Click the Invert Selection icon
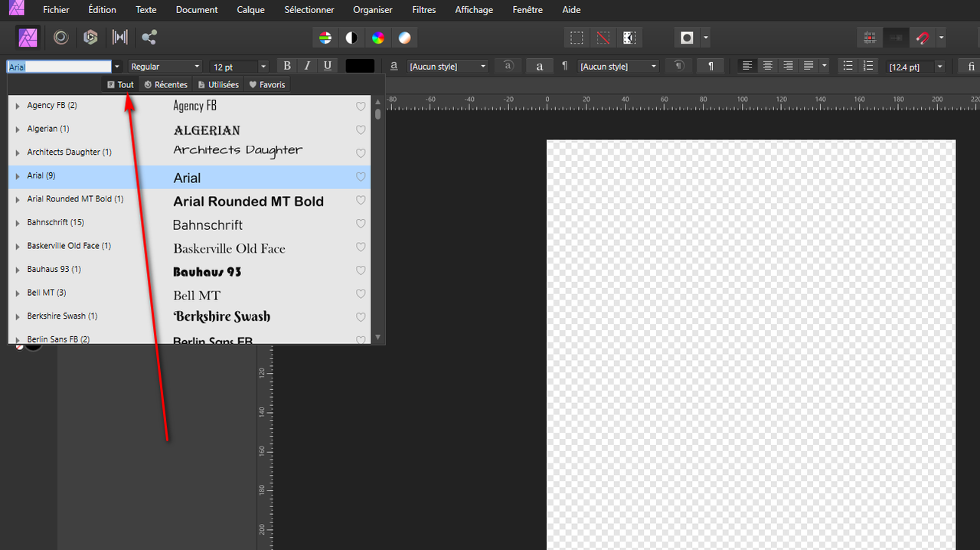Screen dimensions: 980x550 [629, 38]
